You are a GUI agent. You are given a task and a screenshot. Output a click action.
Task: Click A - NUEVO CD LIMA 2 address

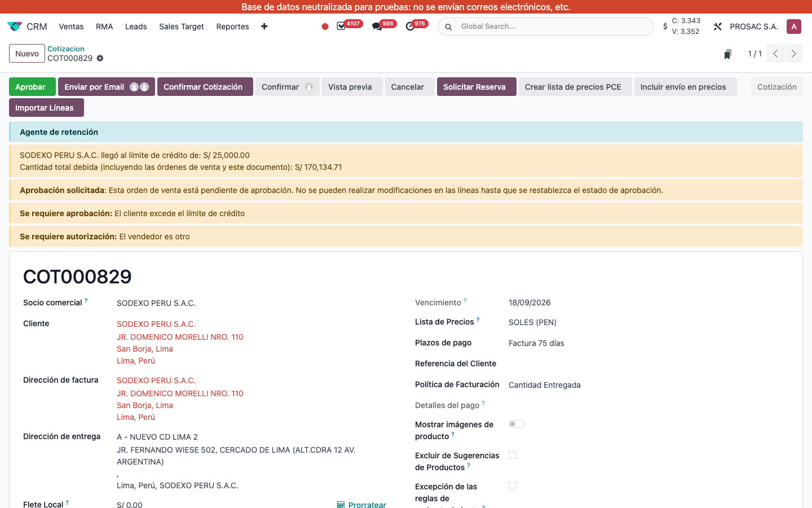[x=157, y=437]
